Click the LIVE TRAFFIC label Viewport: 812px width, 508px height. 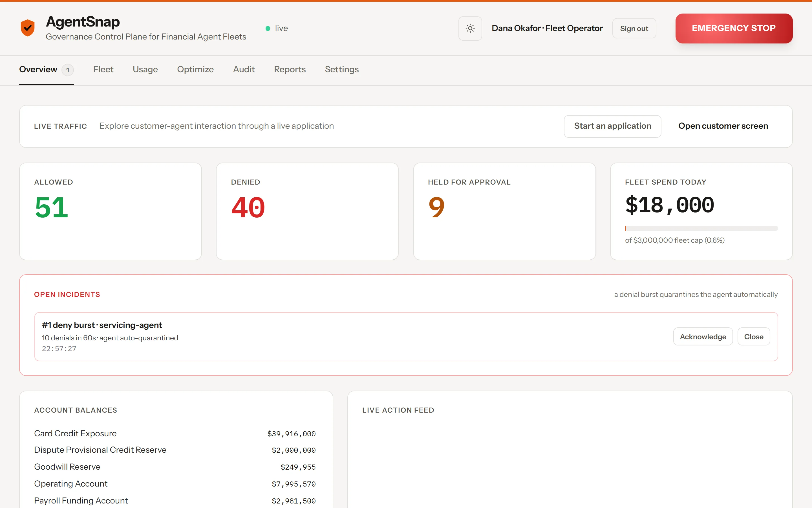60,126
